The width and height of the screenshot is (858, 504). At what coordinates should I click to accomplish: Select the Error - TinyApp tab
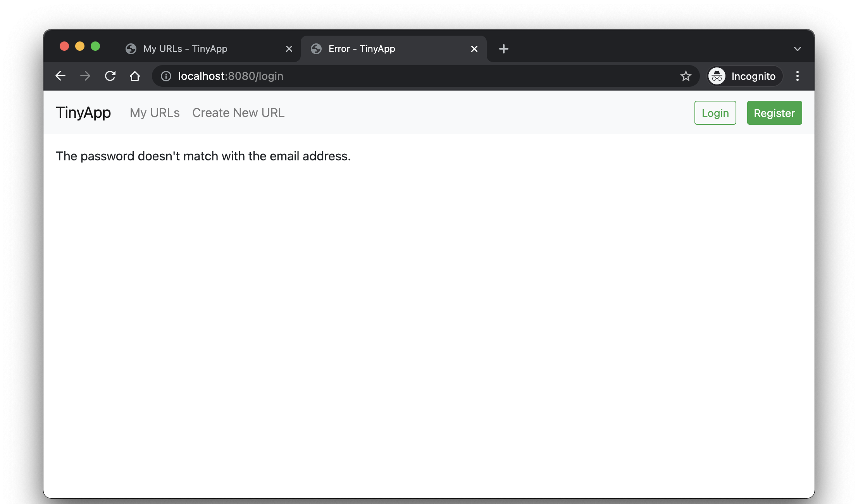(x=362, y=49)
